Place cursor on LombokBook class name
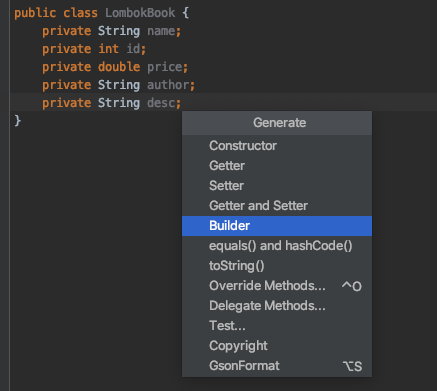Image resolution: width=437 pixels, height=391 pixels. [x=140, y=13]
